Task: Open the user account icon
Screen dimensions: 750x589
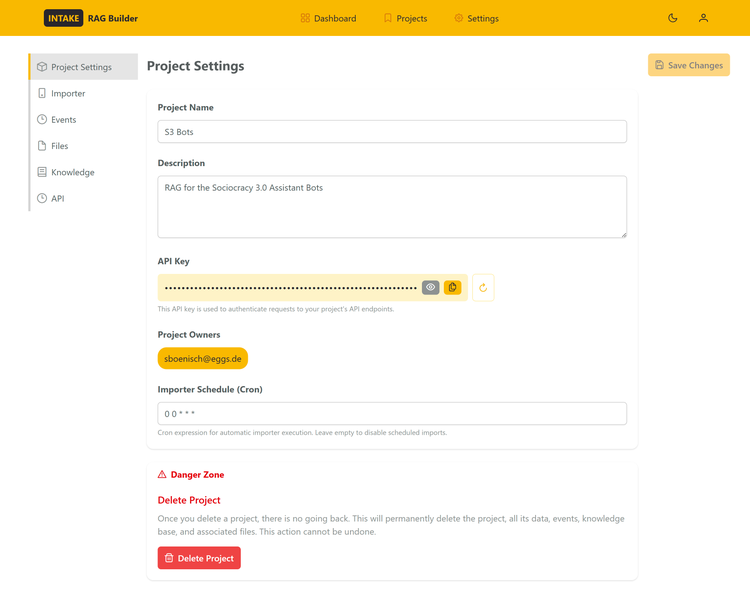Action: coord(703,18)
